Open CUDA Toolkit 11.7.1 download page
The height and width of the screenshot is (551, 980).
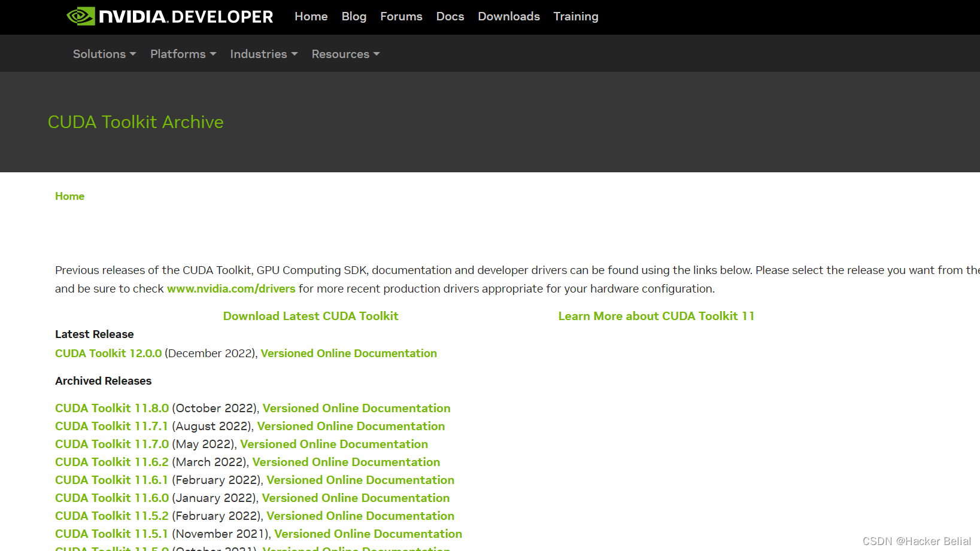coord(111,426)
